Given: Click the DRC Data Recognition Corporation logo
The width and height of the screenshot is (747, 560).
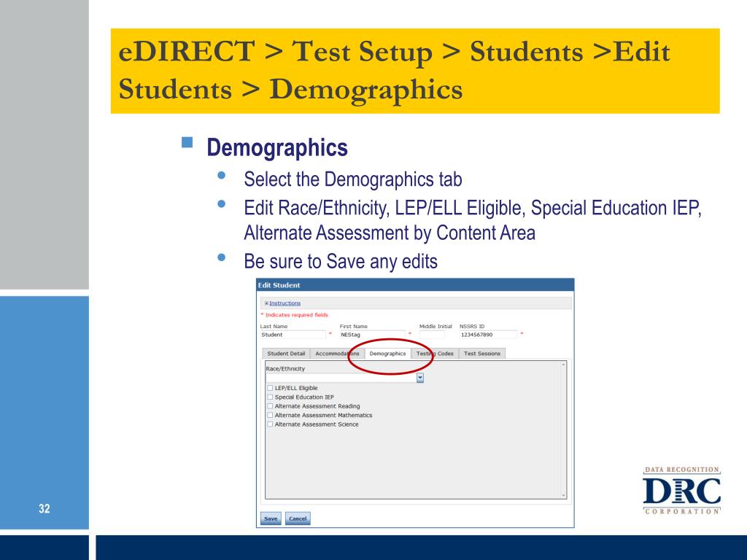Looking at the screenshot, I should click(682, 491).
